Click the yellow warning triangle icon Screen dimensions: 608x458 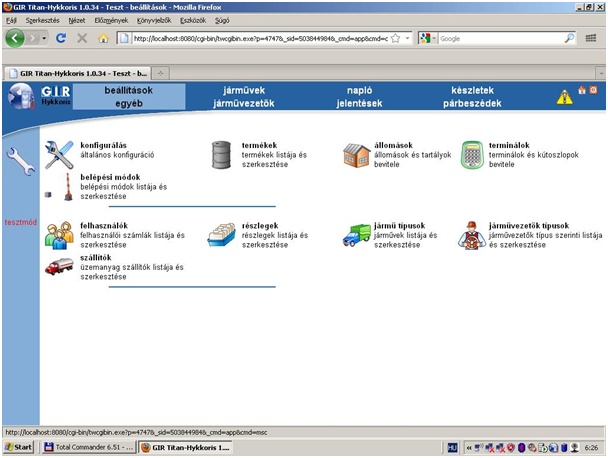tap(564, 97)
